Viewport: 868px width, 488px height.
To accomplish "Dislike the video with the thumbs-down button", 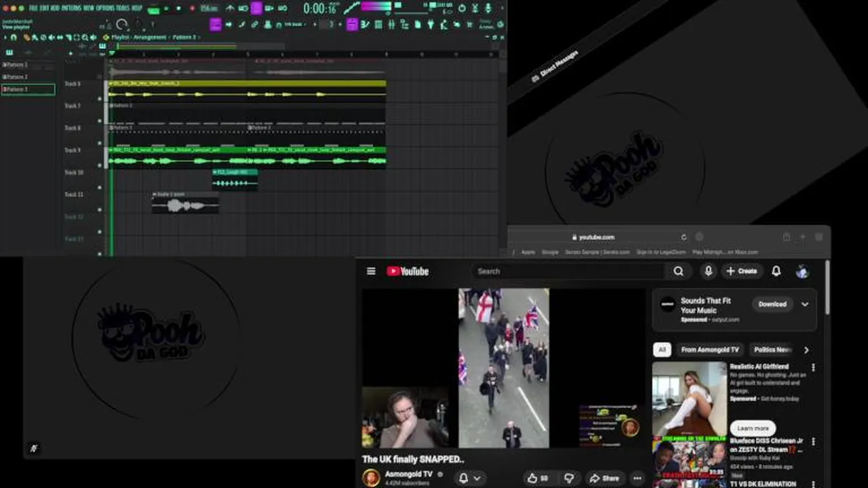I will tap(569, 478).
